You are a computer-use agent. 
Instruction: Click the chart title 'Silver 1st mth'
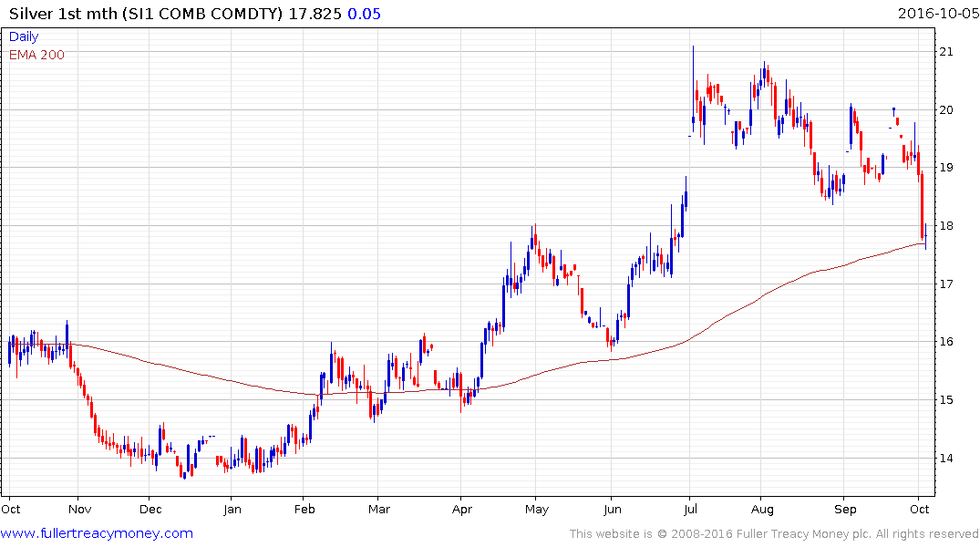[63, 13]
